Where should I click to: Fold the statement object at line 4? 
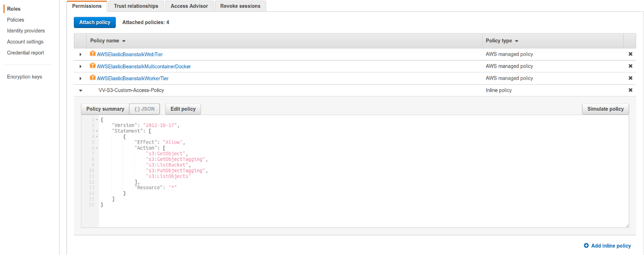[x=97, y=136]
